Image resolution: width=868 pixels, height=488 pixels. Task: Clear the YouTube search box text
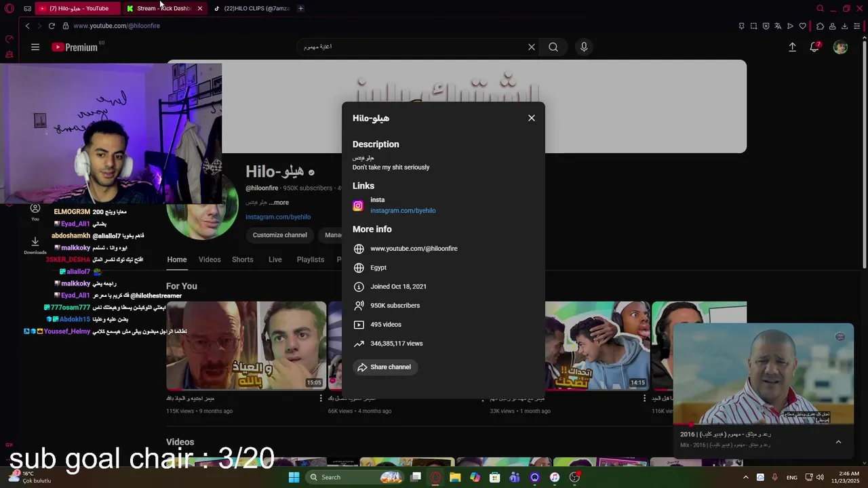click(x=532, y=47)
